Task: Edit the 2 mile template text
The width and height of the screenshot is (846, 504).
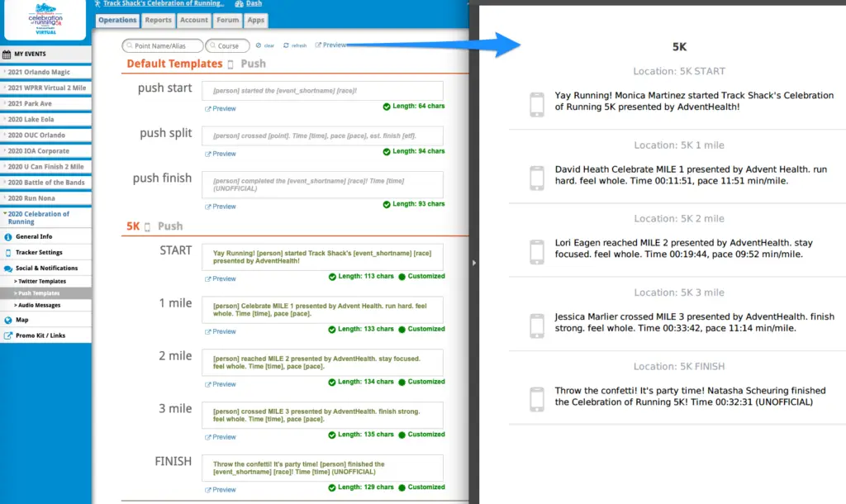Action: 323,363
